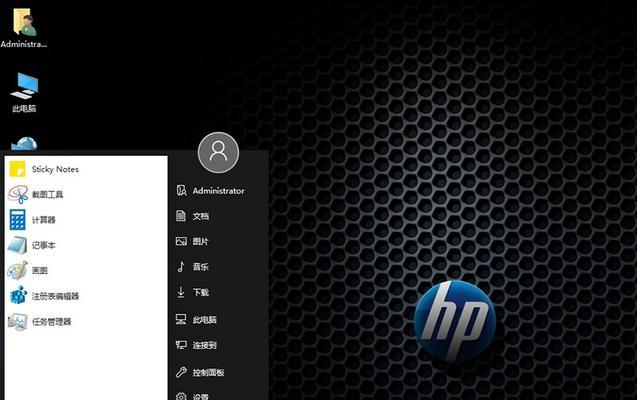Screen dimensions: 637x400
Task: Click the globe network icon on desktop
Action: coord(24,144)
